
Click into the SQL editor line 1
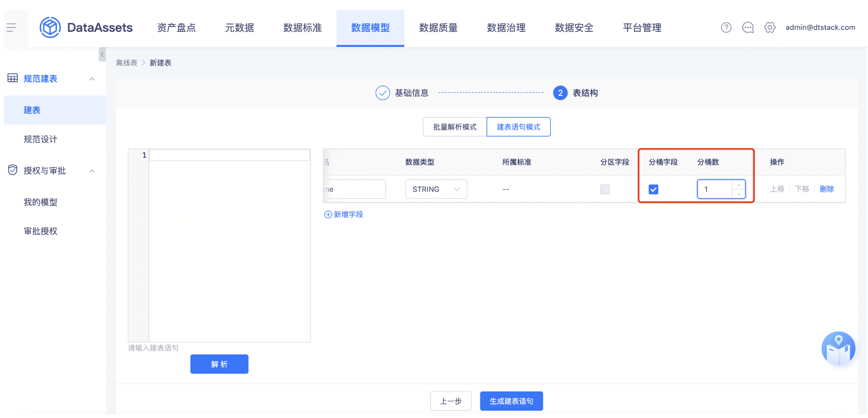230,155
